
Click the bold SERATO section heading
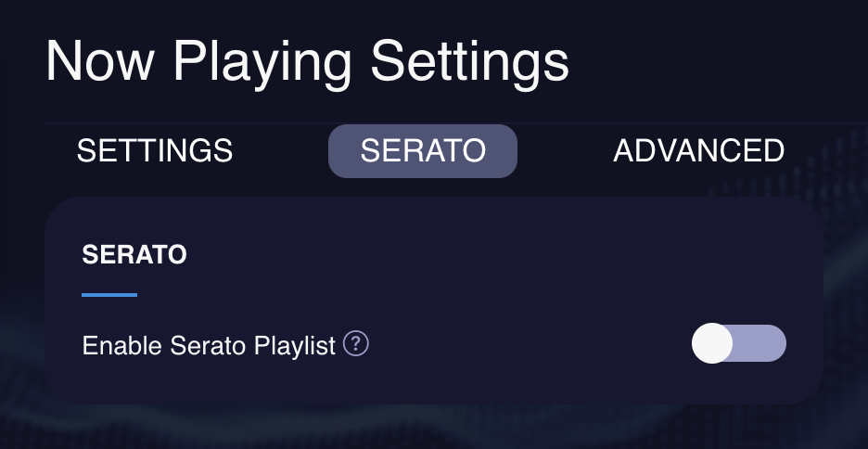tap(134, 255)
